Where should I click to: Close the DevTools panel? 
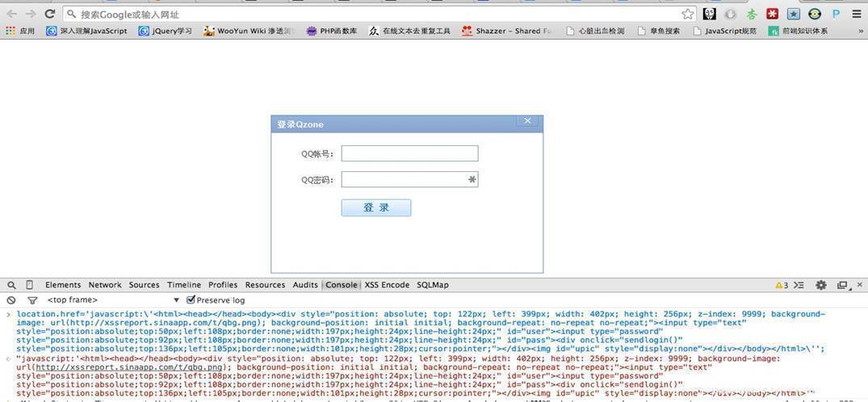[859, 285]
